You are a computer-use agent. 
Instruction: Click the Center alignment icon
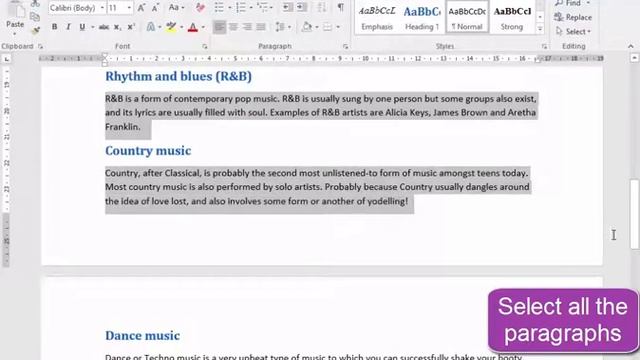[x=233, y=27]
